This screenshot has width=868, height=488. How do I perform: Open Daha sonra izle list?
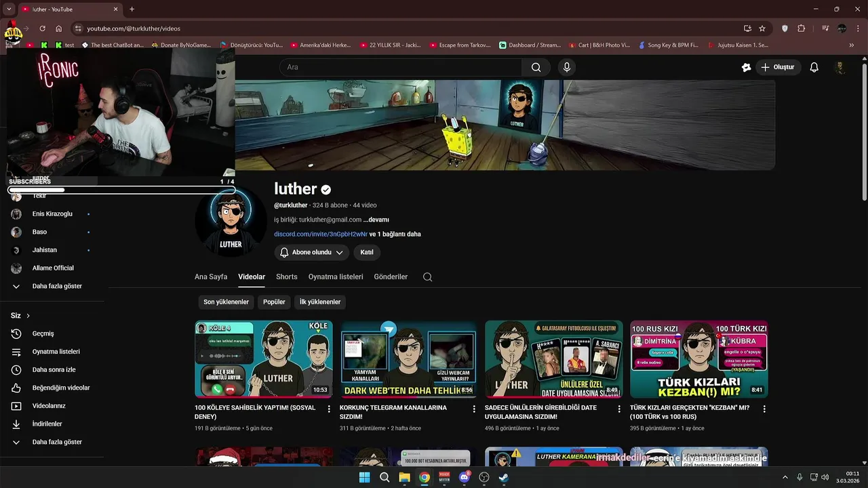pyautogui.click(x=52, y=369)
